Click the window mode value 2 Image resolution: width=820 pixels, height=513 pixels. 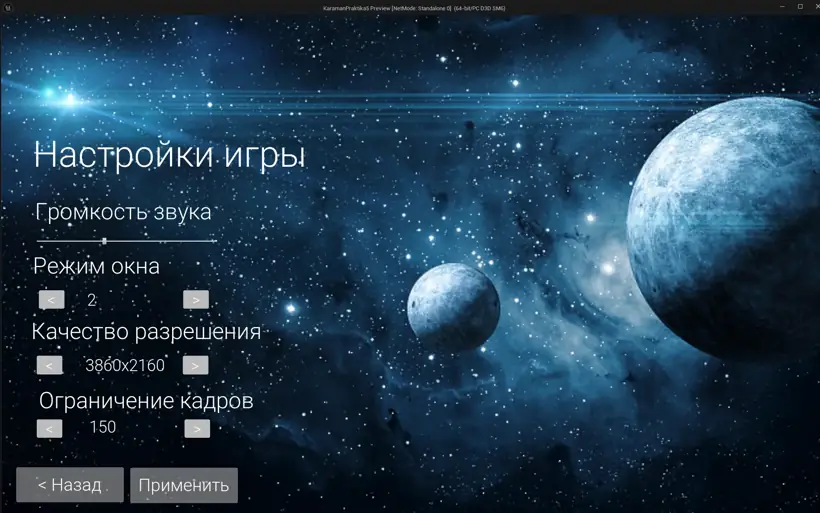tap(92, 300)
